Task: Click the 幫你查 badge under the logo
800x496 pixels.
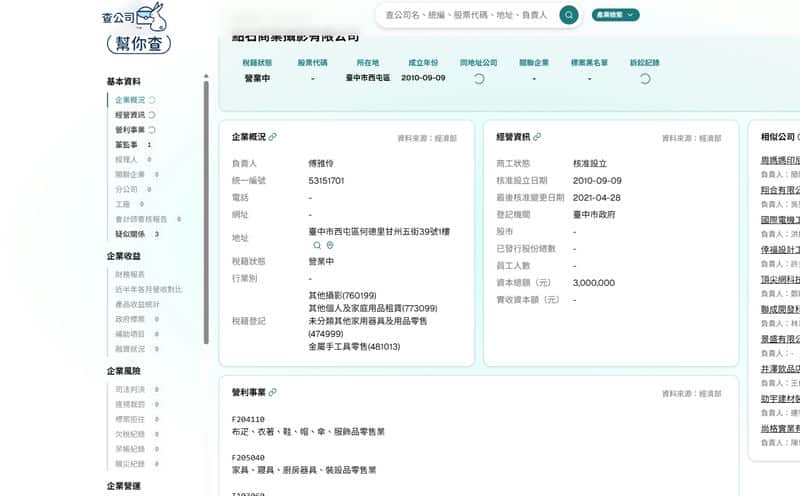Action: [x=139, y=44]
